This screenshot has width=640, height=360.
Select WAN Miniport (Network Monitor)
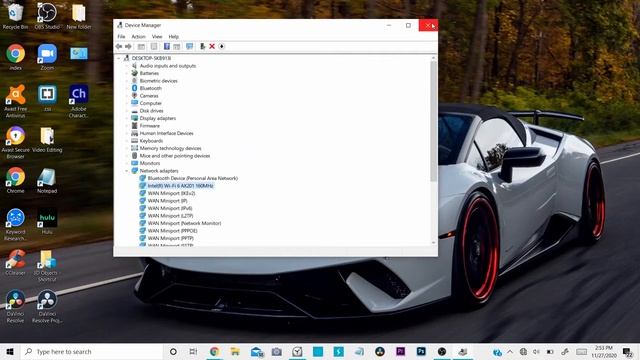pos(184,223)
